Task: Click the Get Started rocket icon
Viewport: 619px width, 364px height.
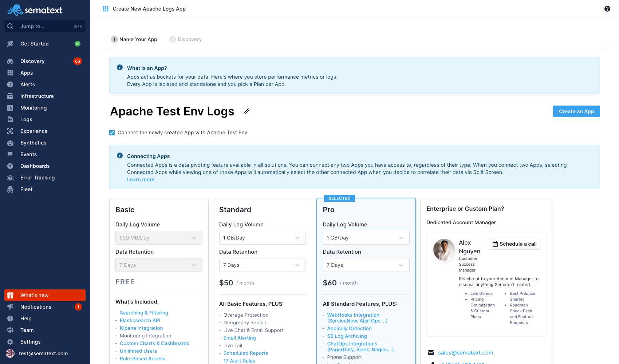Action: point(10,44)
